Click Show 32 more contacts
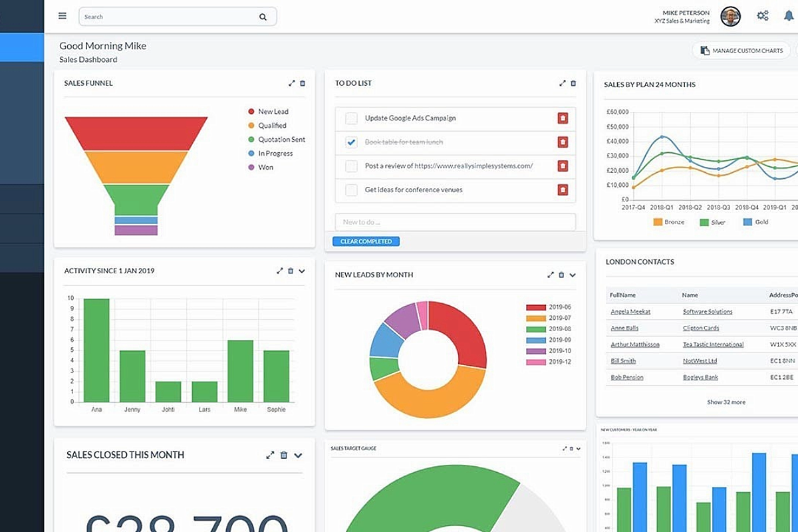The image size is (798, 532). point(726,402)
